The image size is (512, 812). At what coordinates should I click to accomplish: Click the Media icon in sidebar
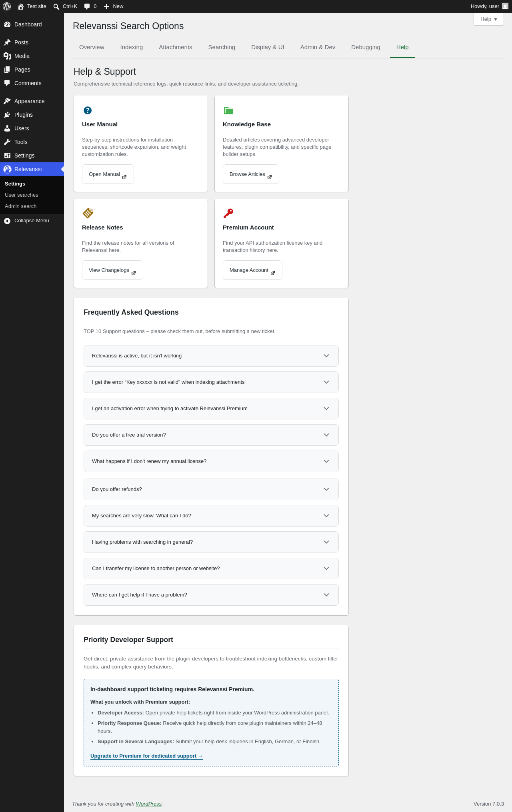(7, 56)
